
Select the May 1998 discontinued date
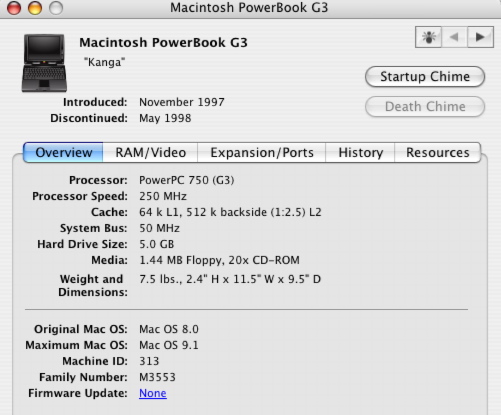tap(165, 118)
